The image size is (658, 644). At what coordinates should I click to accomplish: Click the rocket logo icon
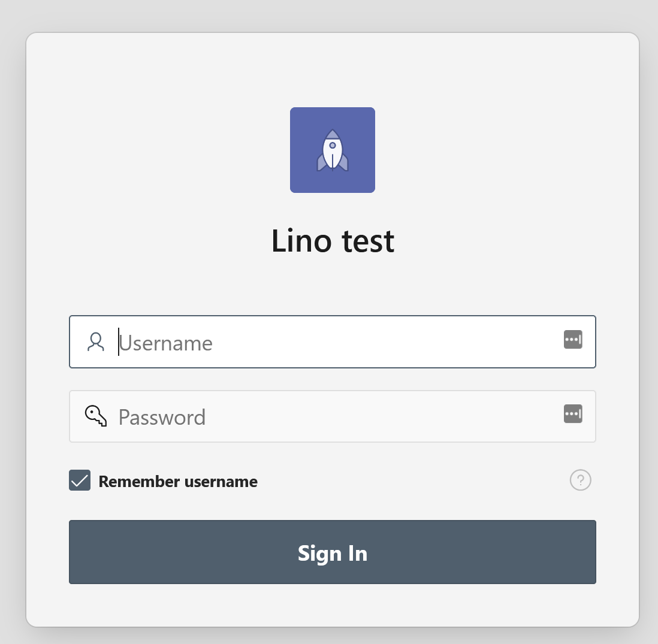[333, 152]
